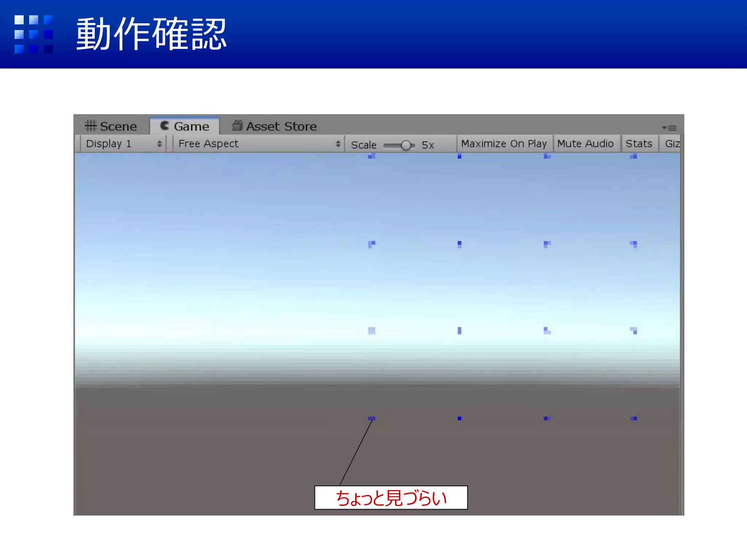Open the Asset Store tab
The height and width of the screenshot is (560, 747).
[x=274, y=126]
